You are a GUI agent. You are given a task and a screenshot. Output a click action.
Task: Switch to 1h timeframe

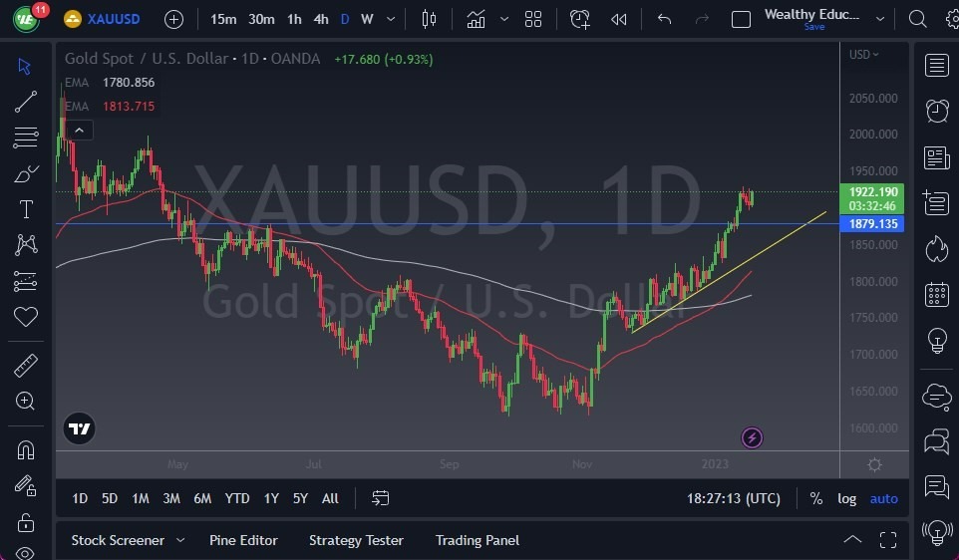tap(294, 20)
